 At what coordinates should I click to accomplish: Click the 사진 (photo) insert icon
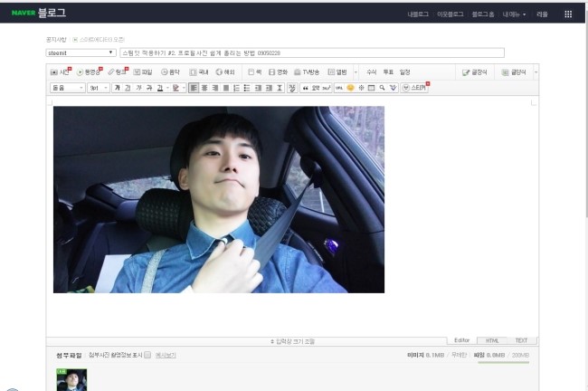tap(60, 72)
